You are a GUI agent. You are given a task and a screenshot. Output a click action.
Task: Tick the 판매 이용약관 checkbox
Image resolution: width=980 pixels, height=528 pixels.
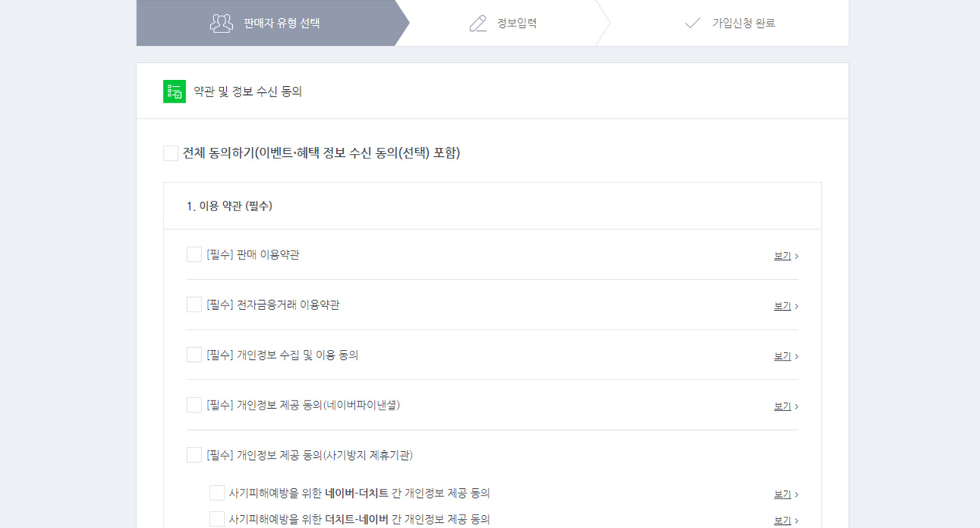point(194,255)
